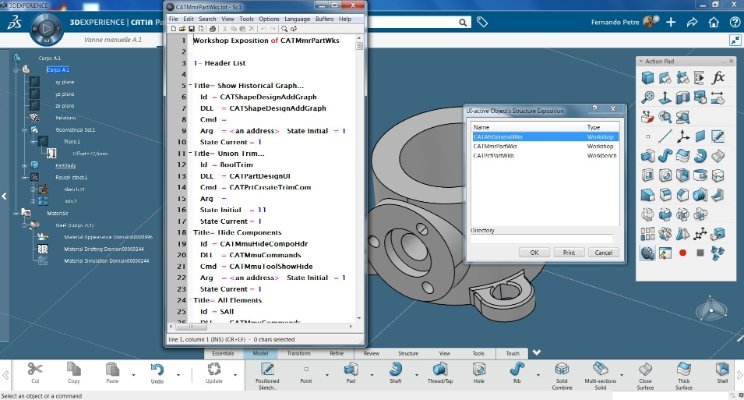Open dropdown arrow next to Rib
The height and width of the screenshot is (400, 744).
pyautogui.click(x=538, y=375)
